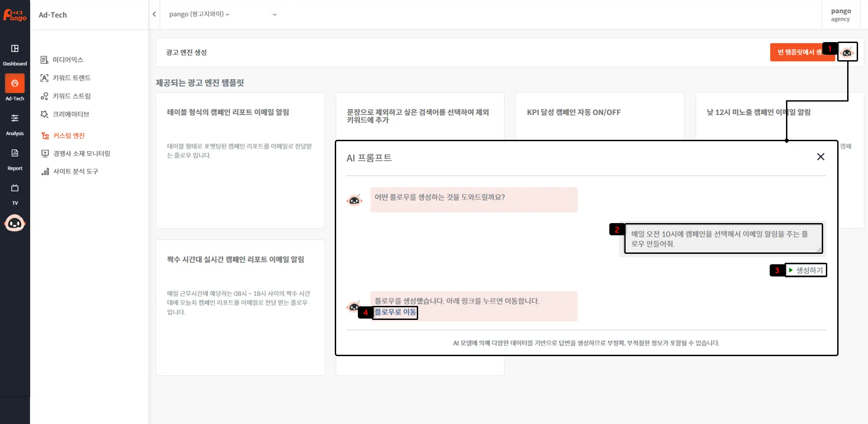Image resolution: width=868 pixels, height=424 pixels.
Task: Click the robot chatbot icon in left sidebar
Action: pyautogui.click(x=15, y=224)
